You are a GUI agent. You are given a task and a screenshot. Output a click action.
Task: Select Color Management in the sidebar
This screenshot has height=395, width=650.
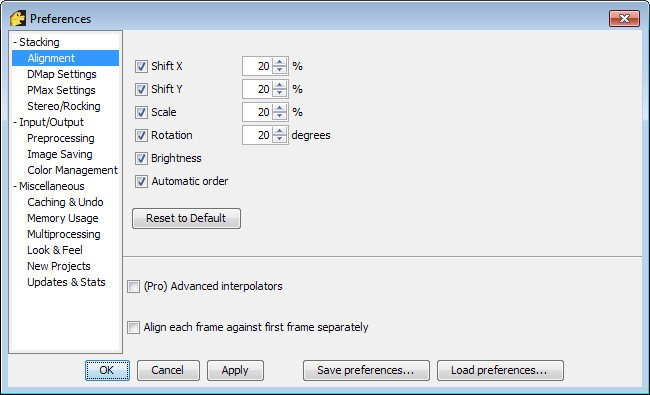click(x=72, y=170)
